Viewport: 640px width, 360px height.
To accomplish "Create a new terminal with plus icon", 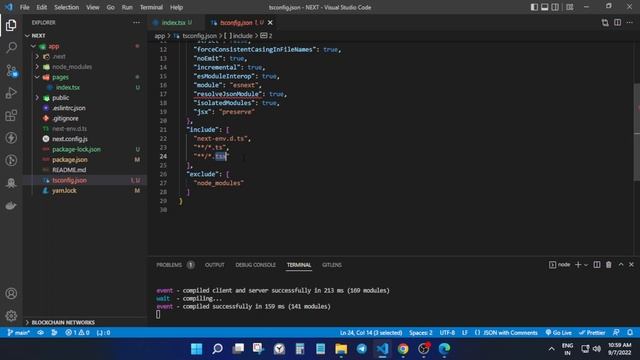I will click(x=578, y=264).
